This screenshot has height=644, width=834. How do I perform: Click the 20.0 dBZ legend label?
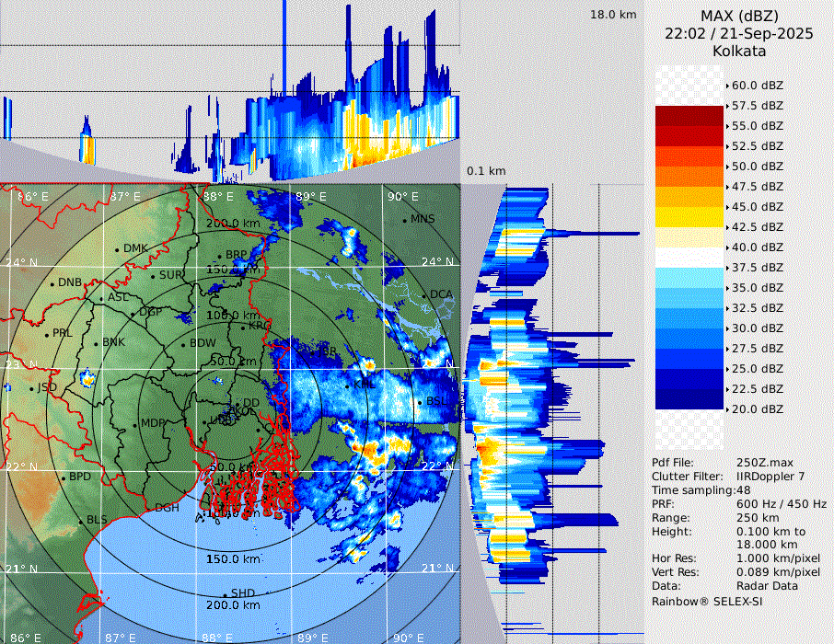pos(758,408)
